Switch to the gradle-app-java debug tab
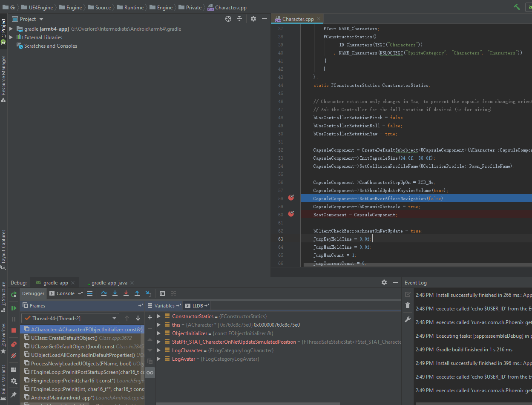This screenshot has width=532, height=405. tap(109, 283)
